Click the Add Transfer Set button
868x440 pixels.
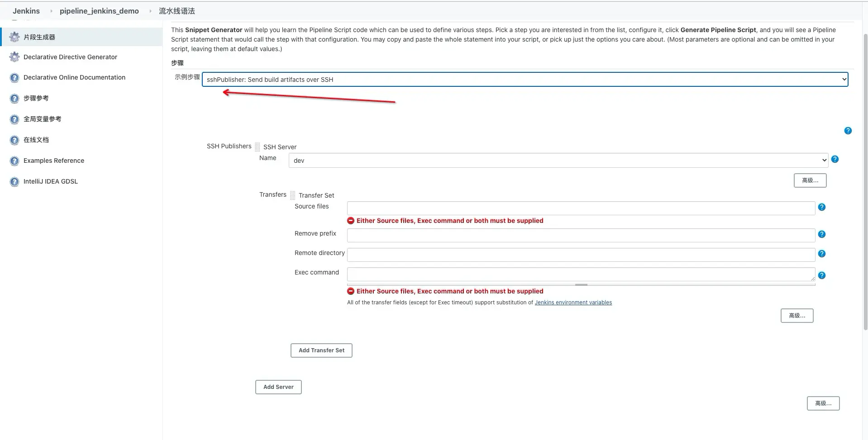pyautogui.click(x=321, y=350)
